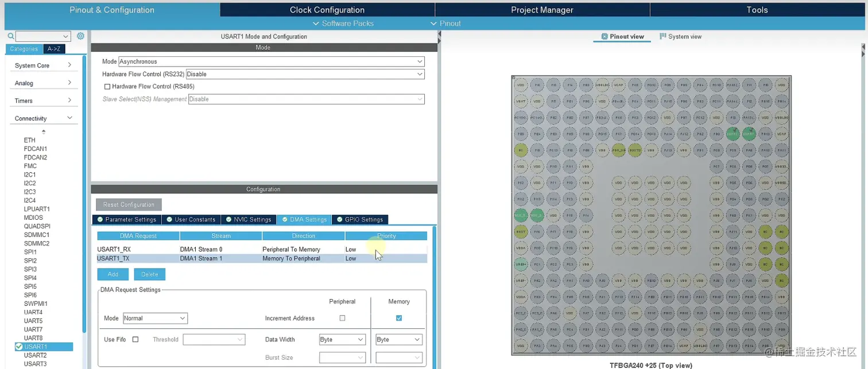
Task: Select UART4 in peripheral list
Action: [33, 312]
